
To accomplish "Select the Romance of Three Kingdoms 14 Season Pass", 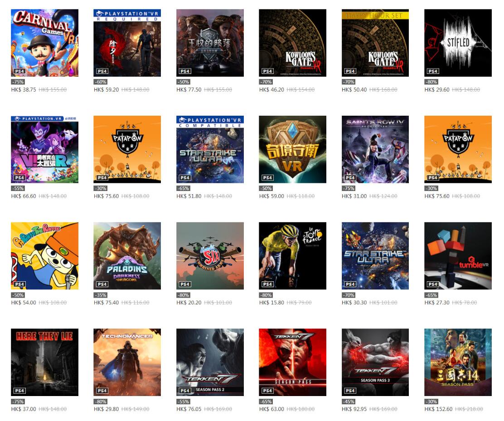I will (x=458, y=362).
